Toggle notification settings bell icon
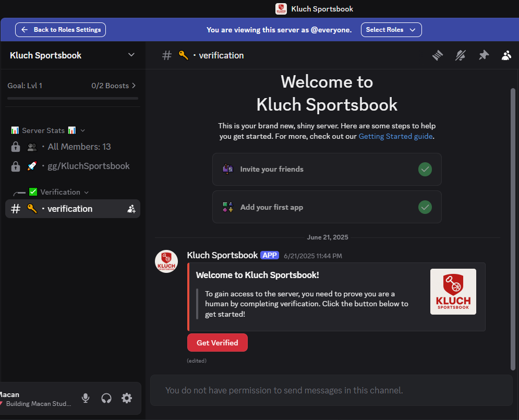 click(461, 55)
